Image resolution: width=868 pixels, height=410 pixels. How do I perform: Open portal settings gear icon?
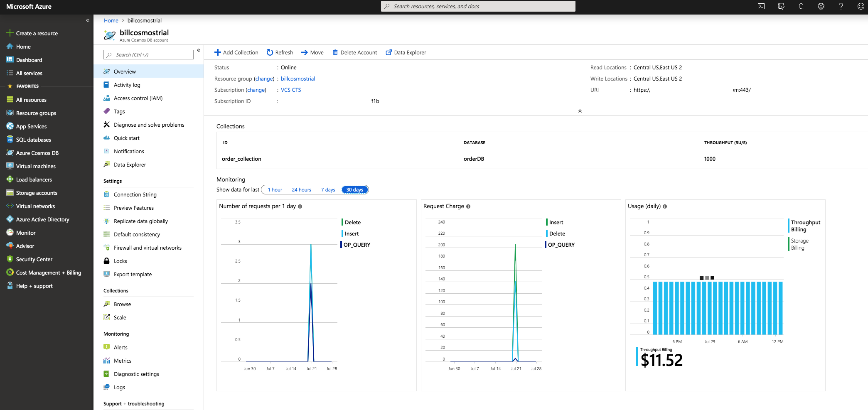[x=821, y=6]
